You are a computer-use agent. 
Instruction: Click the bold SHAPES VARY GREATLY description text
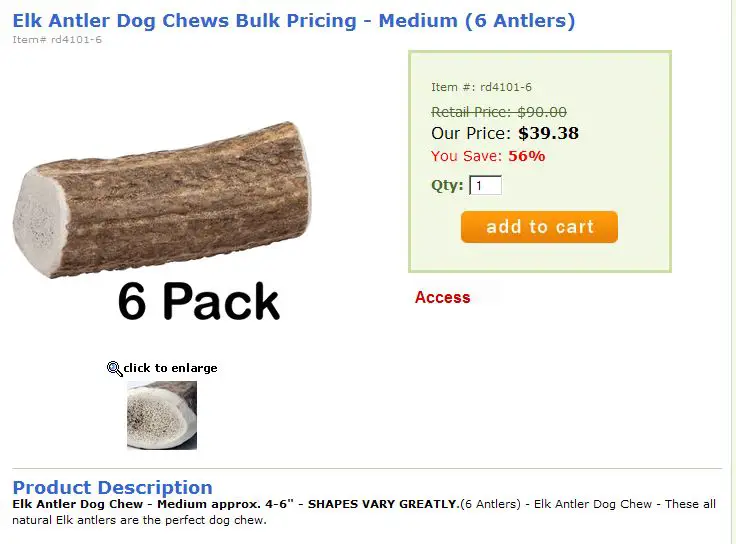(x=383, y=504)
